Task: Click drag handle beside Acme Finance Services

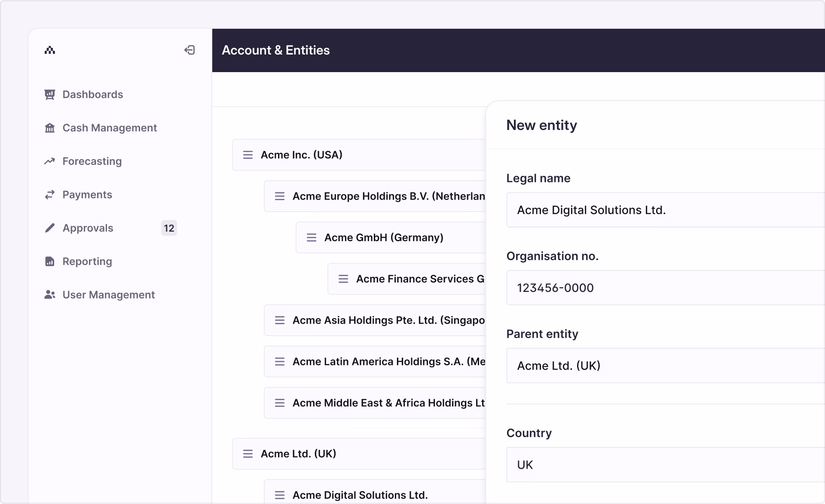Action: pos(343,279)
